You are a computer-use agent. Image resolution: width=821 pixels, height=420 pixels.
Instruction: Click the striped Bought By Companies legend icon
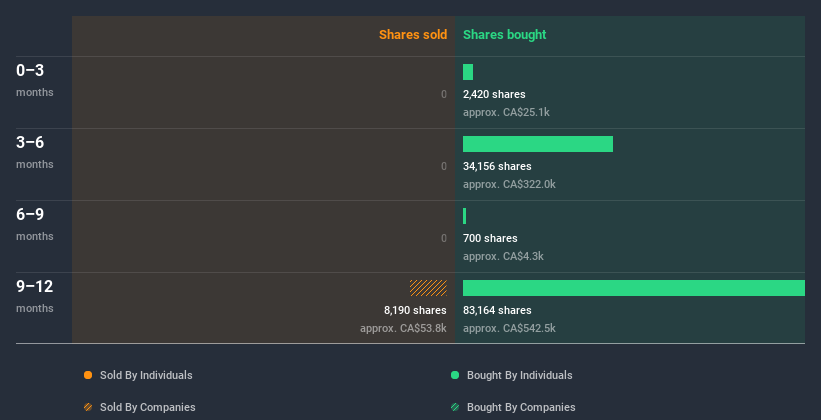click(455, 407)
